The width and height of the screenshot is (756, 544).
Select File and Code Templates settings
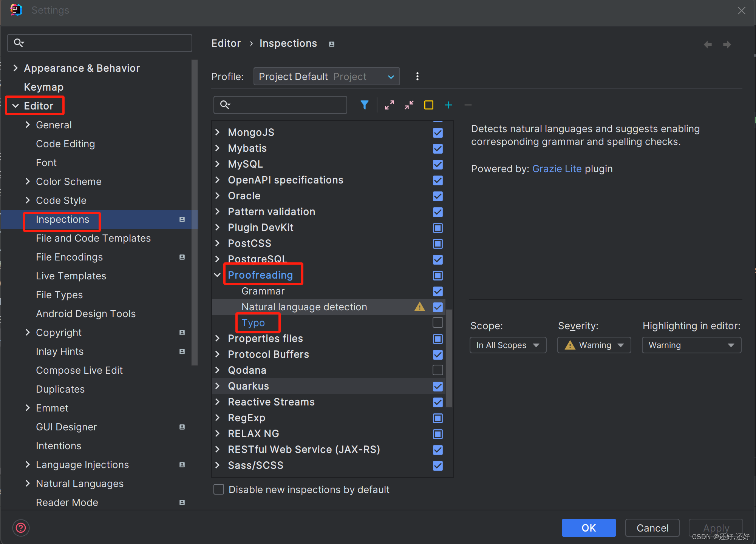click(93, 238)
